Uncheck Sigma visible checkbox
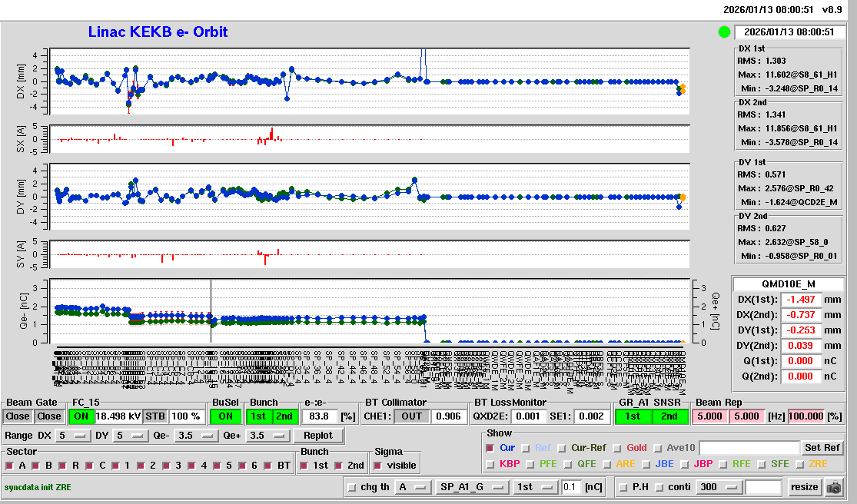Image resolution: width=857 pixels, height=504 pixels. 377,466
